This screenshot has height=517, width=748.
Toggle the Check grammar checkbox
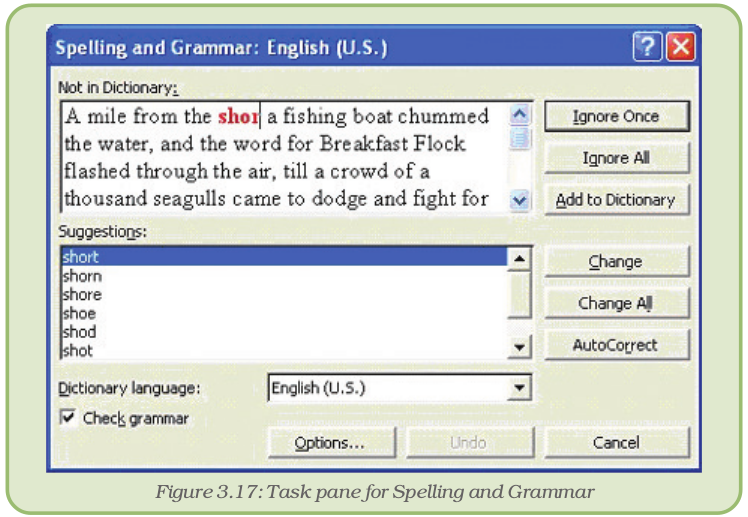[x=68, y=419]
